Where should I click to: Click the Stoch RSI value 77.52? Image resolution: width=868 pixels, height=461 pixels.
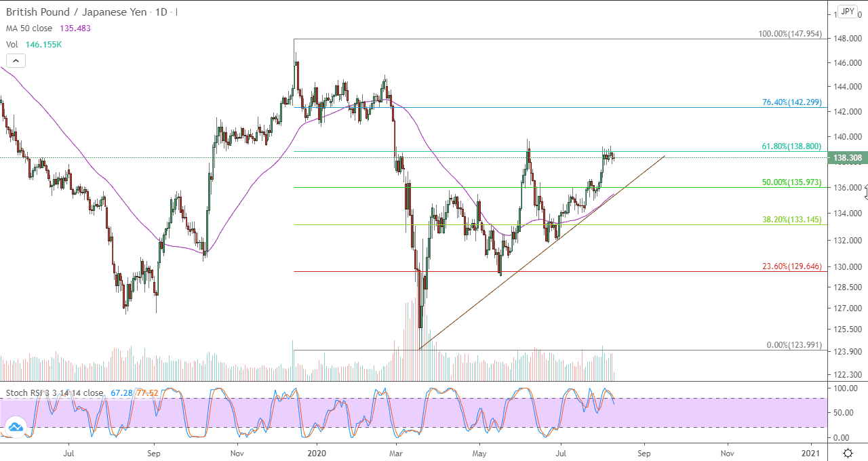(x=147, y=393)
